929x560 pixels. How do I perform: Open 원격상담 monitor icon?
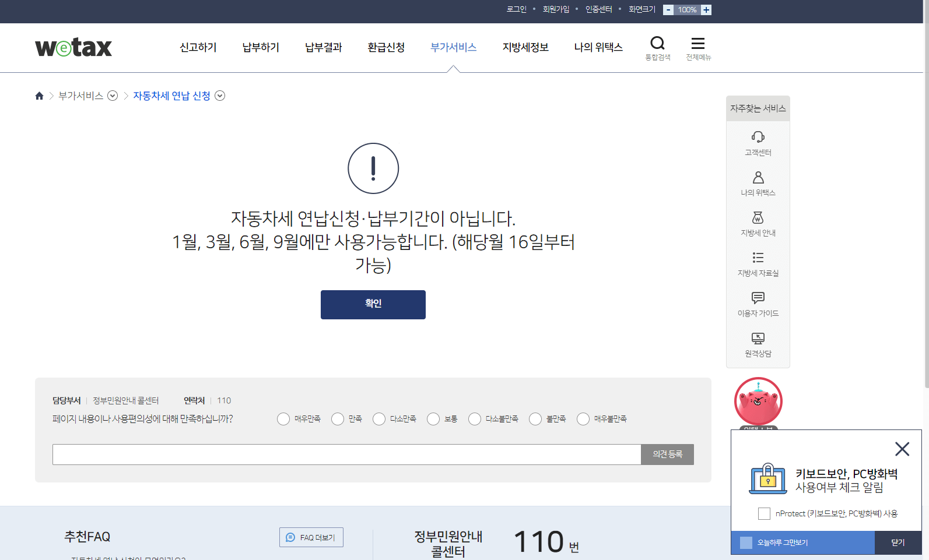point(758,338)
